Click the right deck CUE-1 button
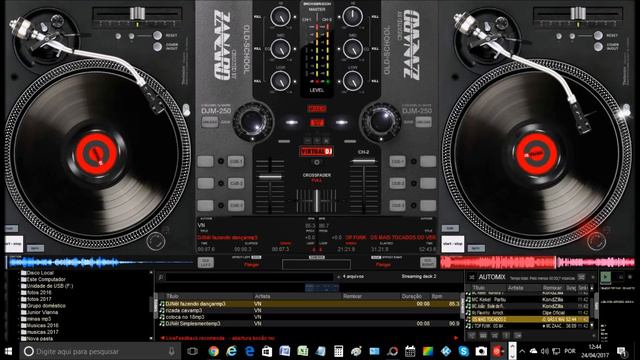Viewport: 640px width, 360px height. 397,161
